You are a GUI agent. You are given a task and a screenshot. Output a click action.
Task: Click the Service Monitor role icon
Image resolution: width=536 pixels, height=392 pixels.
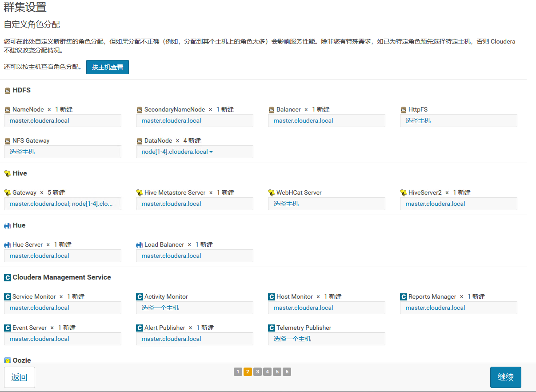click(8, 297)
